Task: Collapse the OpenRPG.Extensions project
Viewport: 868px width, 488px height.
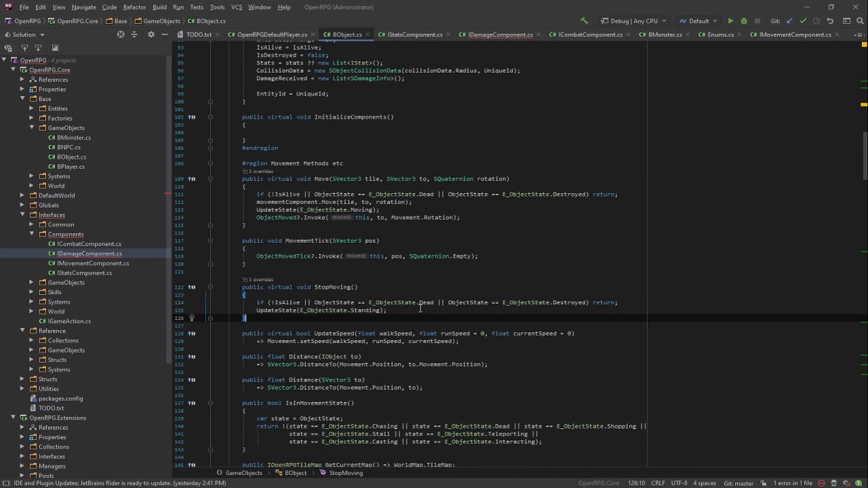Action: pos(13,418)
